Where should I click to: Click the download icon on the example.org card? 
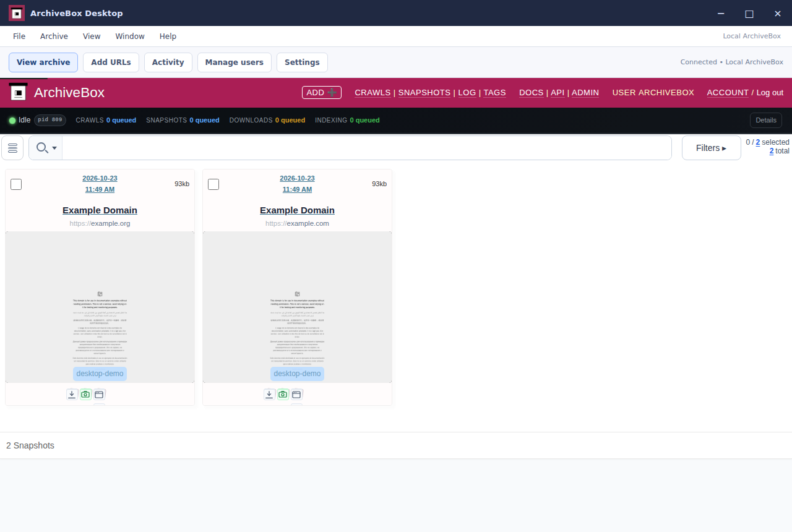72,394
